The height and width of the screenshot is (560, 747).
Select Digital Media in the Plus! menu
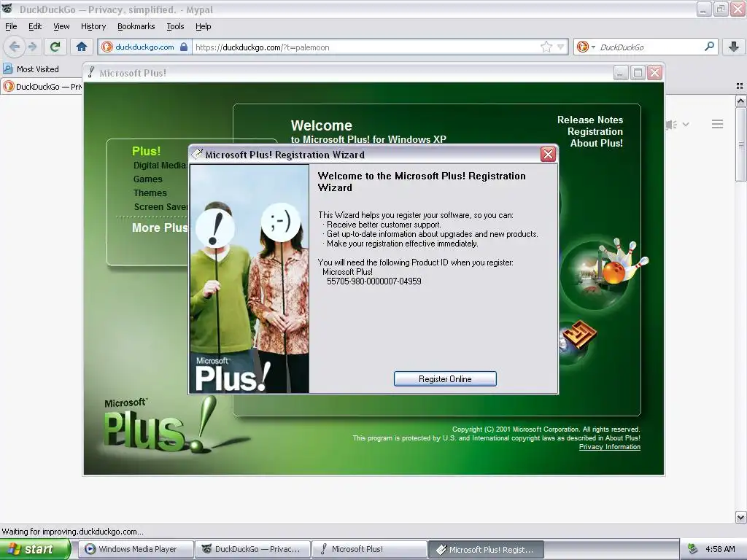click(160, 166)
